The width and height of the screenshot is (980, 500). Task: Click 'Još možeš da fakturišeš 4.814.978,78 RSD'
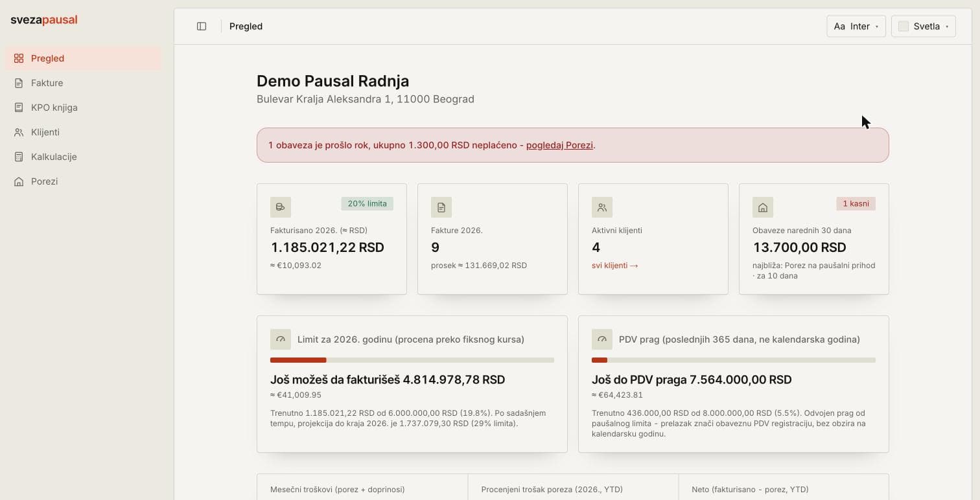[x=388, y=380]
